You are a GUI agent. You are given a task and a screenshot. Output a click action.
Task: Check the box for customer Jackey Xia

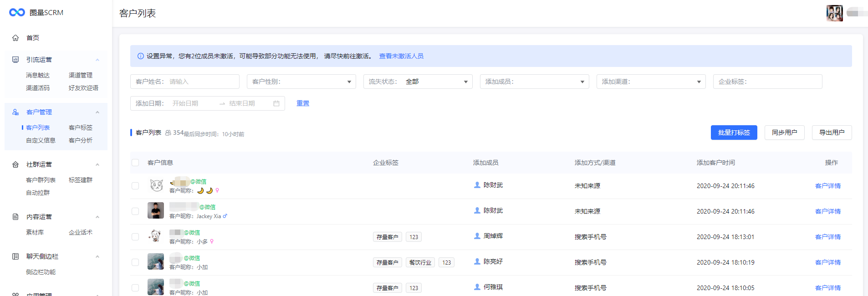(135, 211)
